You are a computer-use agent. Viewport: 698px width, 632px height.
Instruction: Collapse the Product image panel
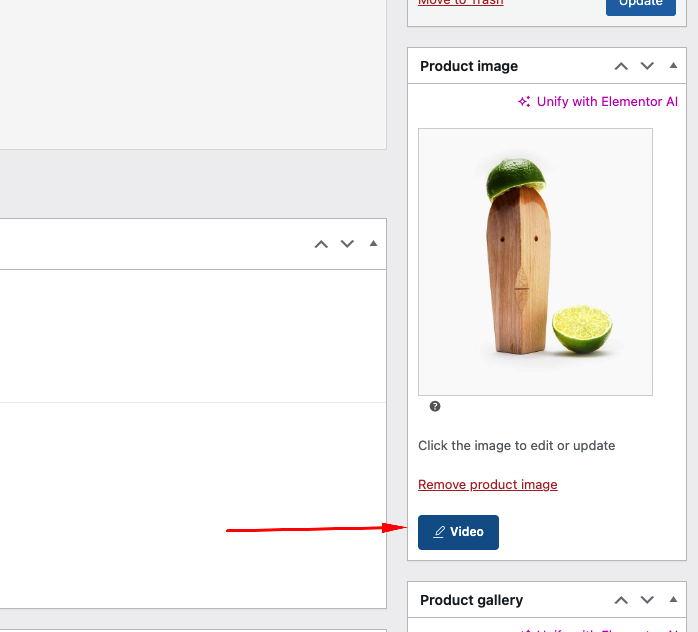pos(673,66)
